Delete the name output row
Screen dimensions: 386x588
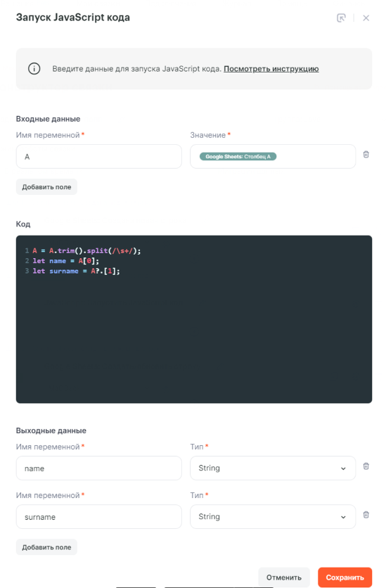[x=366, y=466]
